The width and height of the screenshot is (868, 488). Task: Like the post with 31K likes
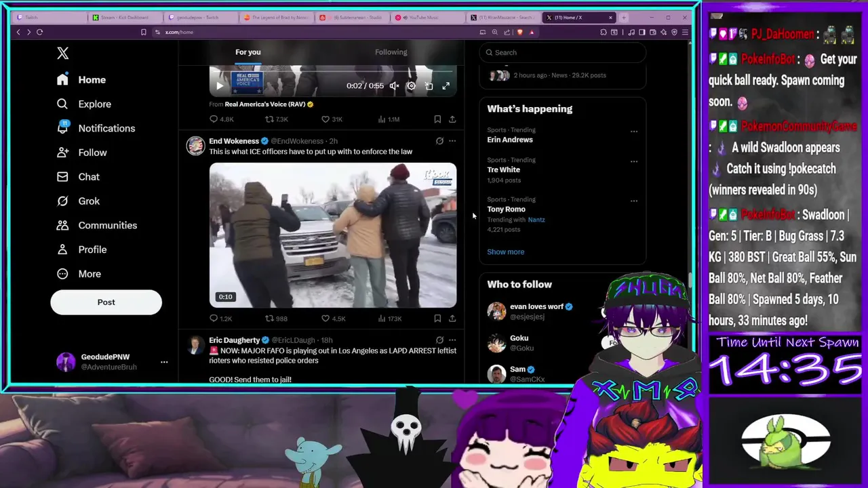(332, 119)
